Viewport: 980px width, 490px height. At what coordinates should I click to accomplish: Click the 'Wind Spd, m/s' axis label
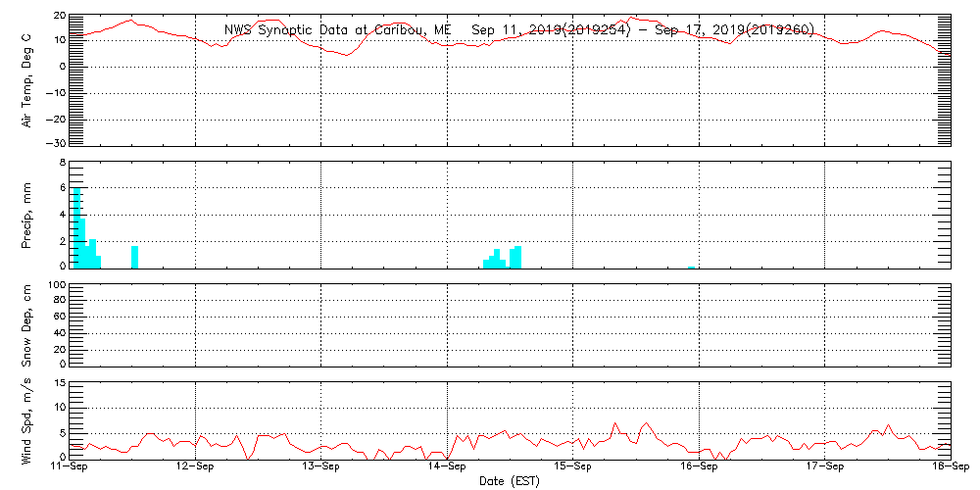[x=26, y=420]
